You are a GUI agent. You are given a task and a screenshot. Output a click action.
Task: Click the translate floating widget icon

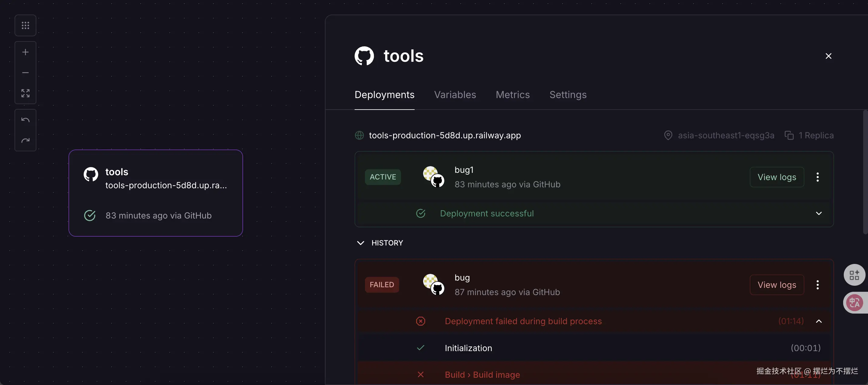(x=855, y=303)
